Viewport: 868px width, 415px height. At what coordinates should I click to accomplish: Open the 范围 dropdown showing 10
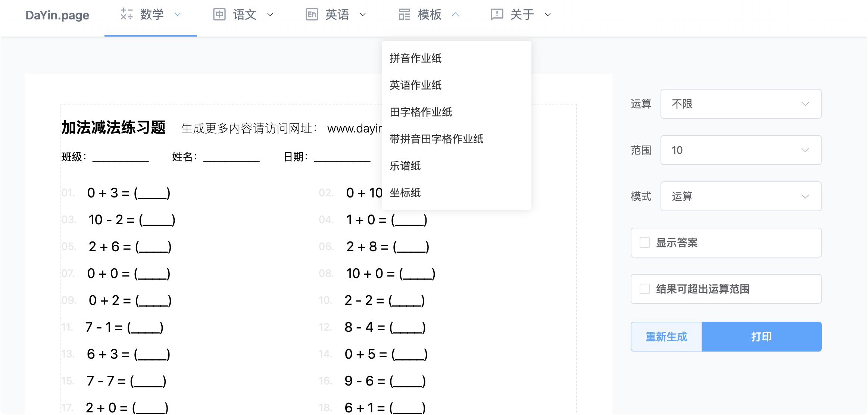click(x=741, y=150)
